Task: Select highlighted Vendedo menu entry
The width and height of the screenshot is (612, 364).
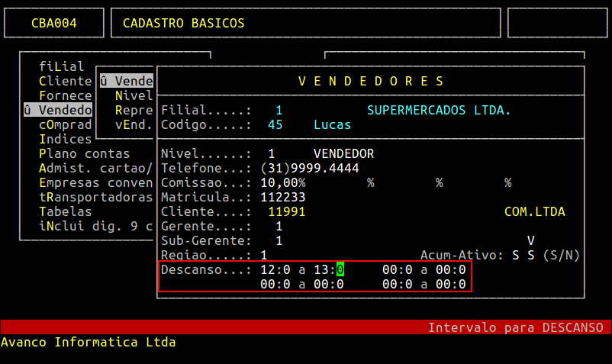Action: 58,110
